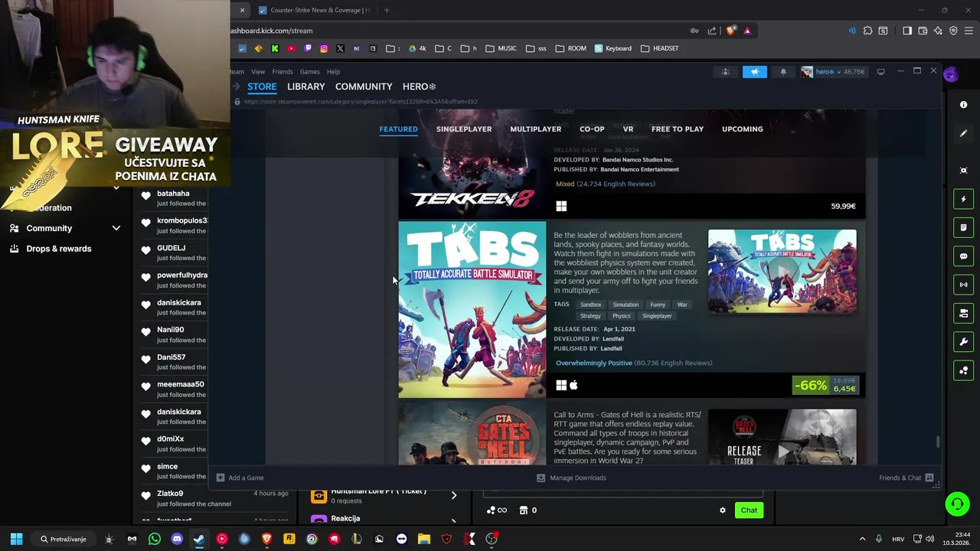
Task: Open browser extensions puzzle icon
Action: point(867,31)
